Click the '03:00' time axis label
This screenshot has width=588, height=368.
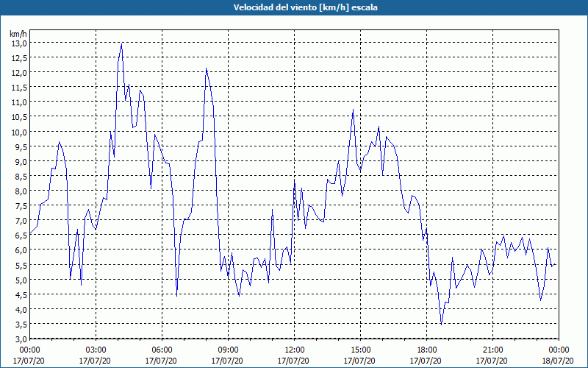[96, 350]
